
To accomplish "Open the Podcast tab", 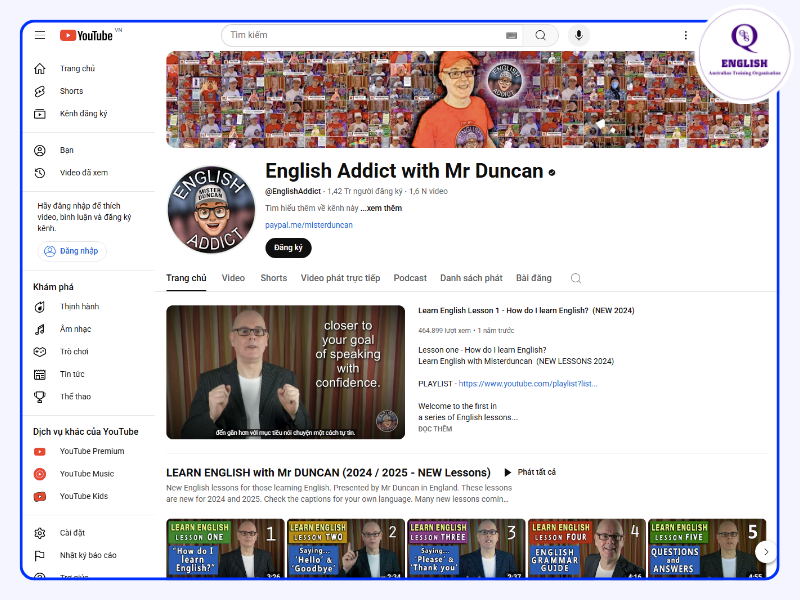I will pyautogui.click(x=410, y=278).
